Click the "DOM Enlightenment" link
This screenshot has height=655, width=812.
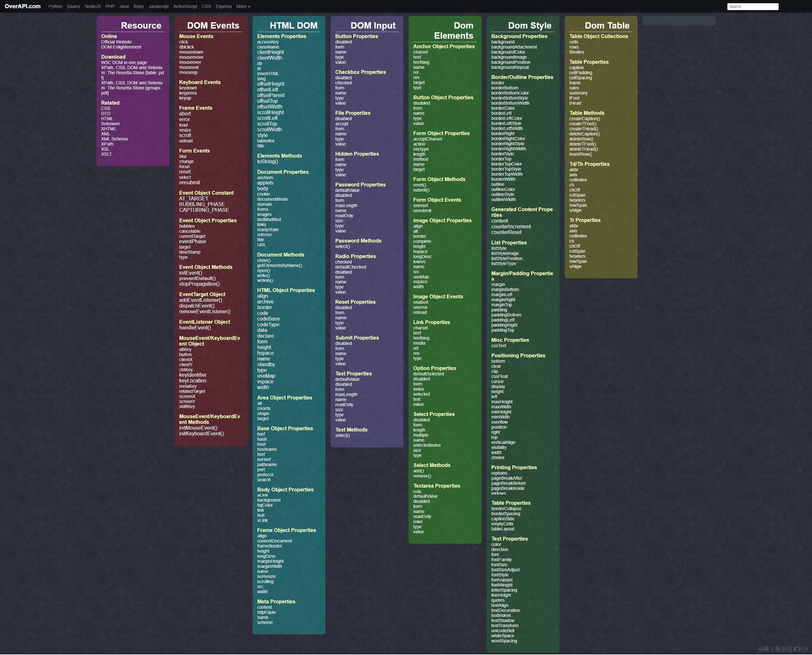tap(121, 47)
